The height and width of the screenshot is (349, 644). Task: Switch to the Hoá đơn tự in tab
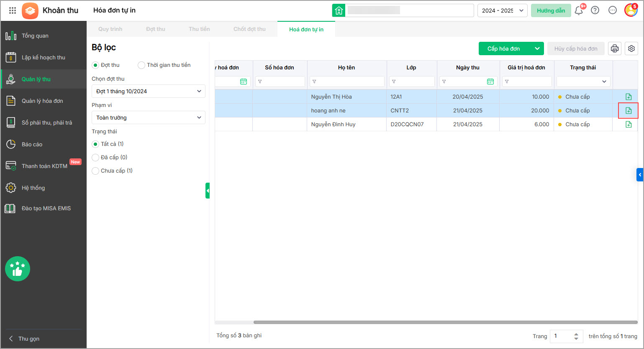pos(306,29)
